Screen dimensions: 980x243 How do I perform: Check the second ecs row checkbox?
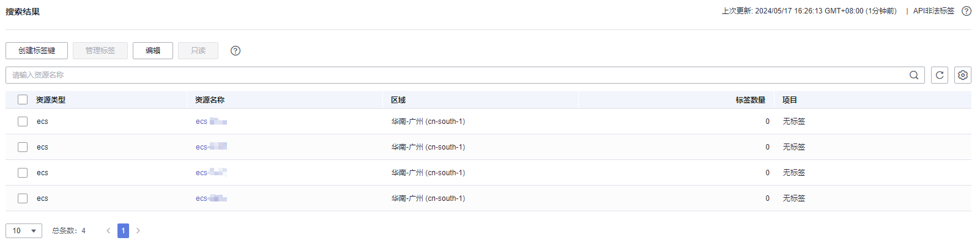click(23, 147)
